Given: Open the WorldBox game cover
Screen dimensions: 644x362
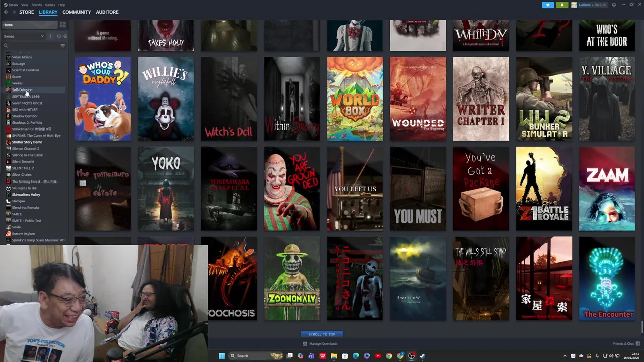Looking at the screenshot, I should [x=355, y=99].
